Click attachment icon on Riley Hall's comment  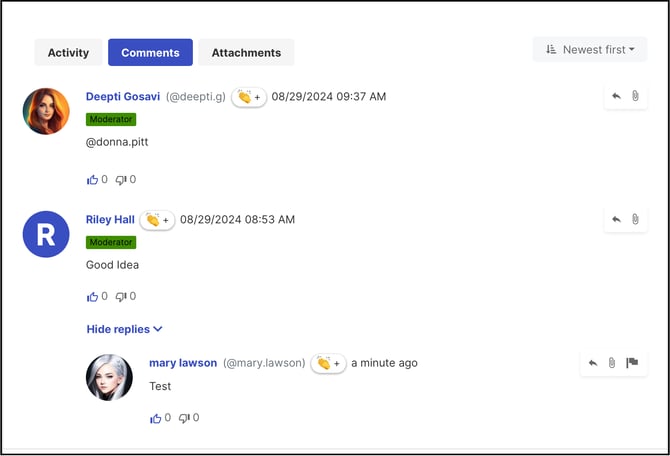point(635,220)
